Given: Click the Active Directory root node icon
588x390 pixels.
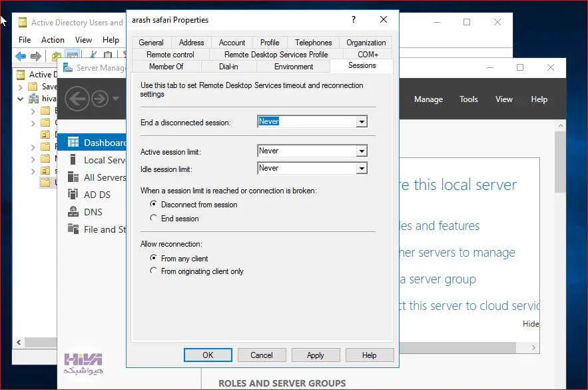Looking at the screenshot, I should (21, 75).
